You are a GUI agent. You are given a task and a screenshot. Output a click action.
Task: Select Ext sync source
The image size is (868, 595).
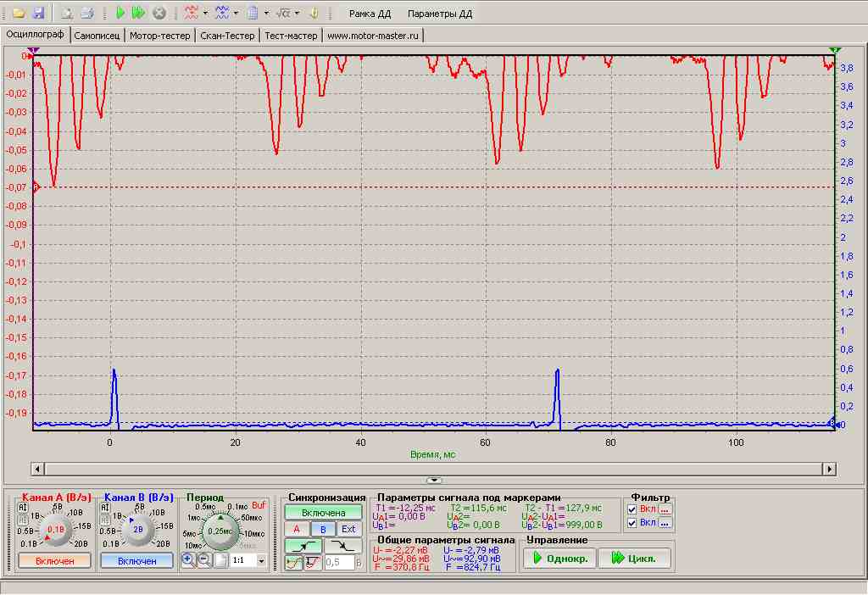tap(348, 529)
